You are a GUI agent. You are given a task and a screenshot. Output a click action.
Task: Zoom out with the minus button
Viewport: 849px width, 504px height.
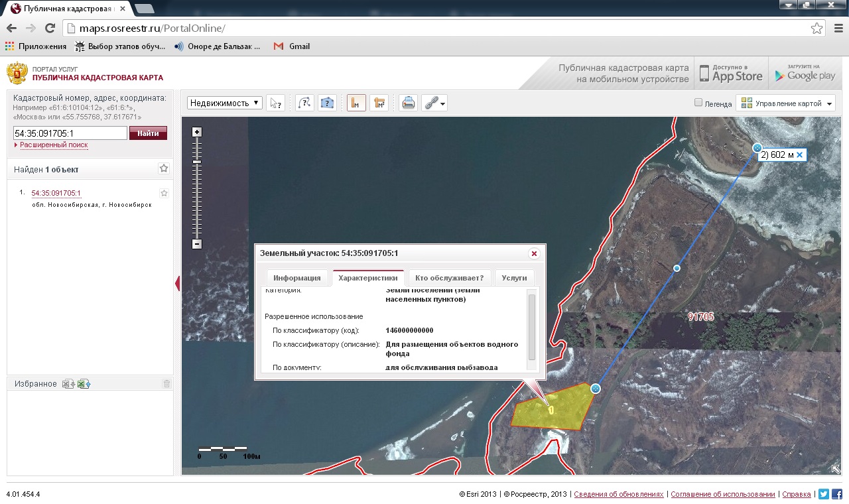[x=197, y=244]
